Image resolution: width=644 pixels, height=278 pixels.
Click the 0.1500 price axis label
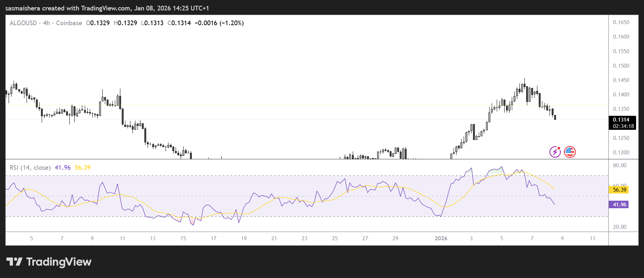pos(621,66)
